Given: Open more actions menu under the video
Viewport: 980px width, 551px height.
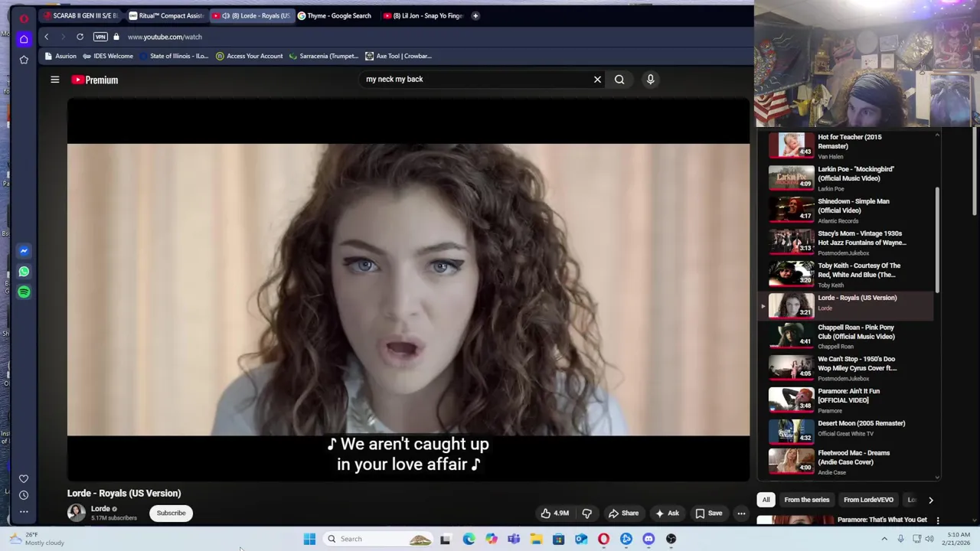Looking at the screenshot, I should click(741, 514).
